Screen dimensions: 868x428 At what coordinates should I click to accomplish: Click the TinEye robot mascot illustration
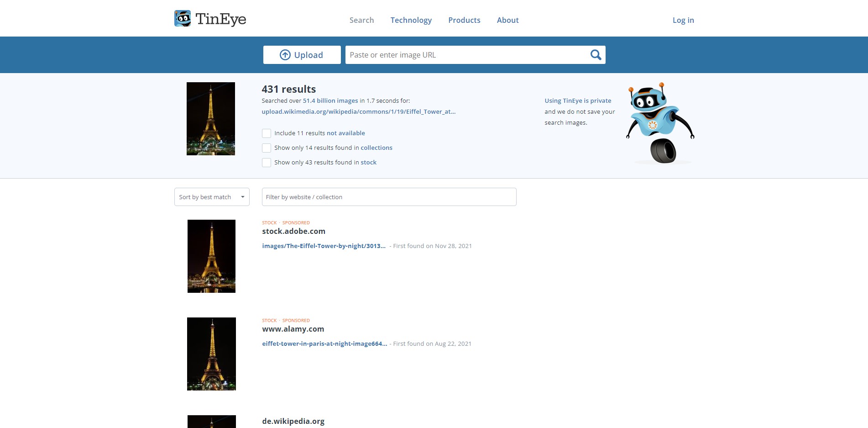660,123
